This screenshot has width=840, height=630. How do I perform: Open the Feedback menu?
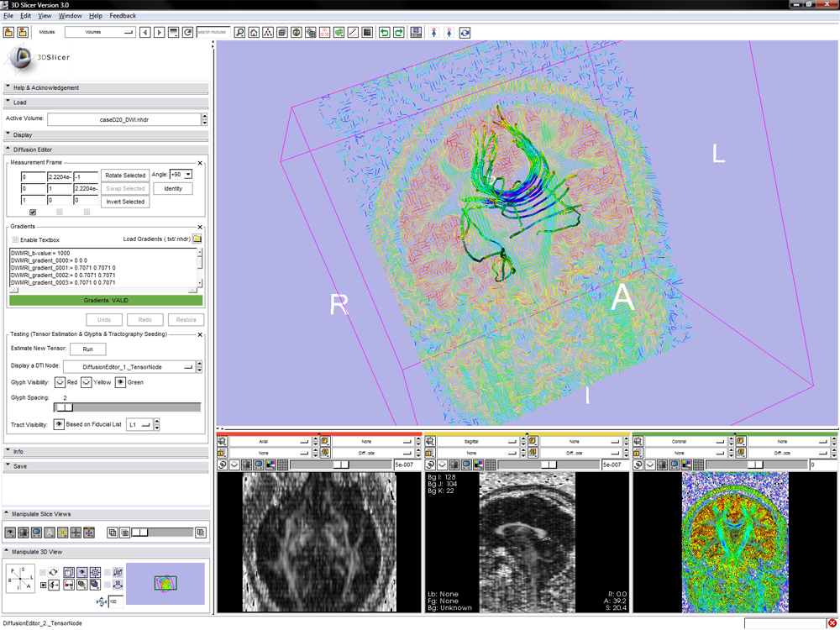point(123,16)
